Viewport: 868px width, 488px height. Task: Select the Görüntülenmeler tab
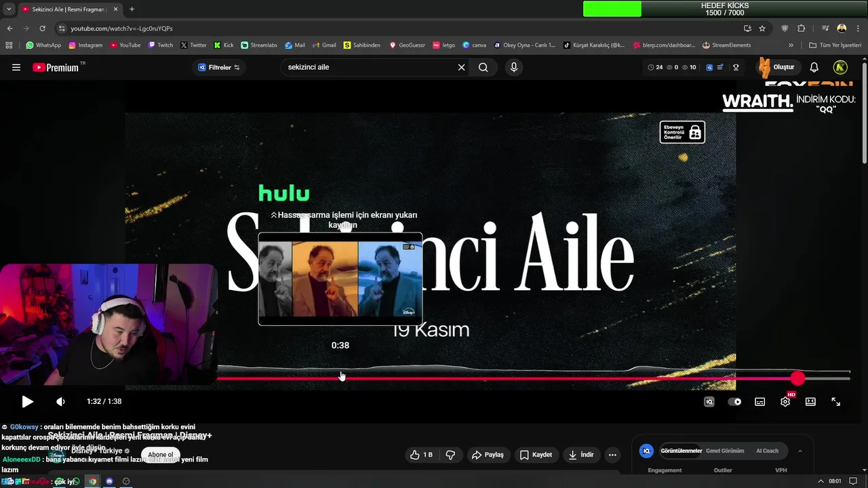(x=681, y=451)
